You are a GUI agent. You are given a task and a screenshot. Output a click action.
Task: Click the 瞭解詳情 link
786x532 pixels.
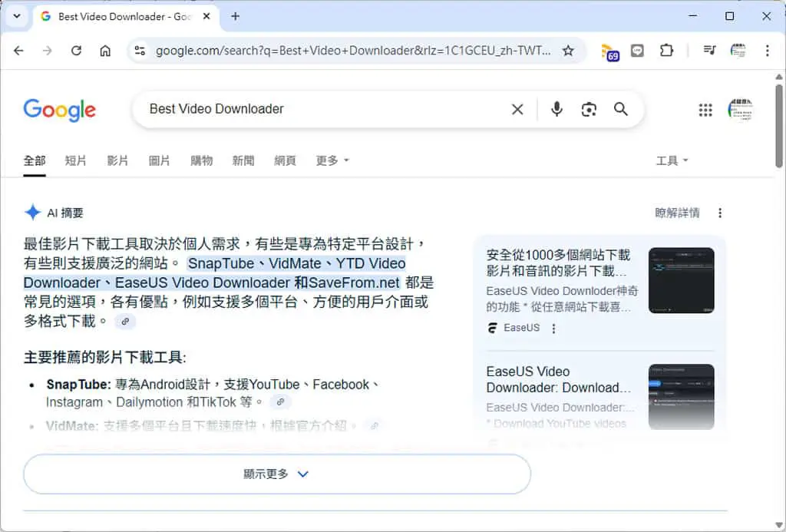pyautogui.click(x=677, y=213)
